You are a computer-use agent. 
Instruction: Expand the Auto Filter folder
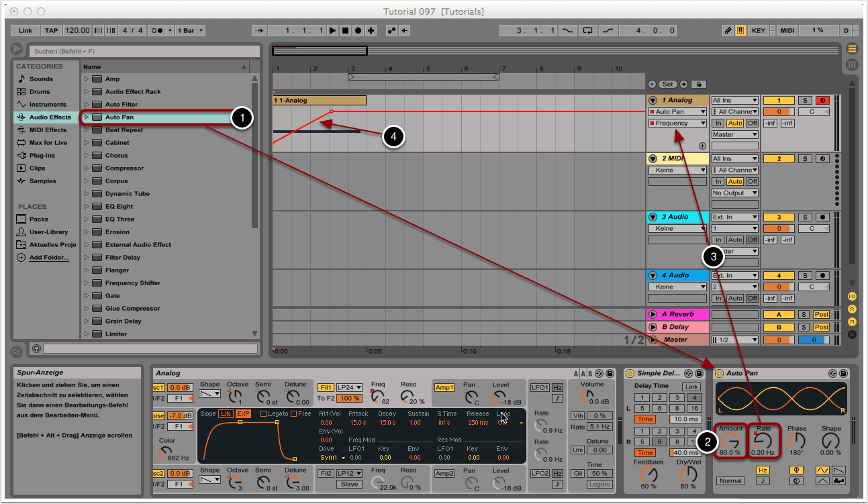87,105
